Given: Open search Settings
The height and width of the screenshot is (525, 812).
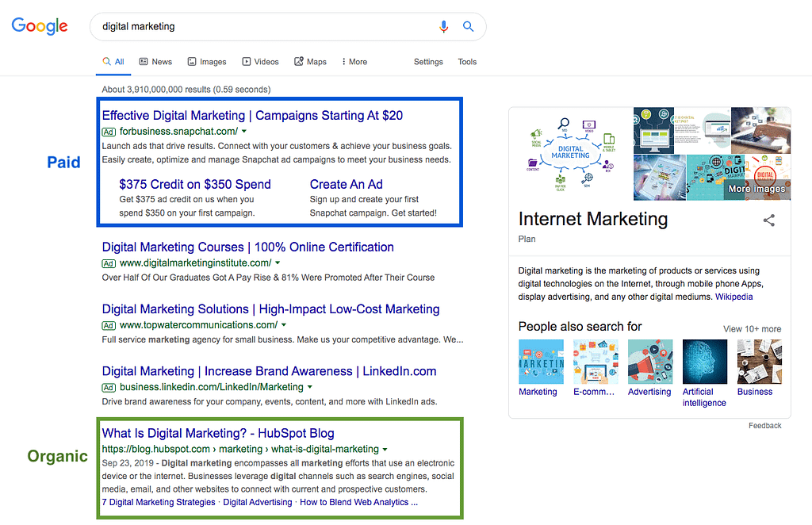Looking at the screenshot, I should click(x=428, y=62).
